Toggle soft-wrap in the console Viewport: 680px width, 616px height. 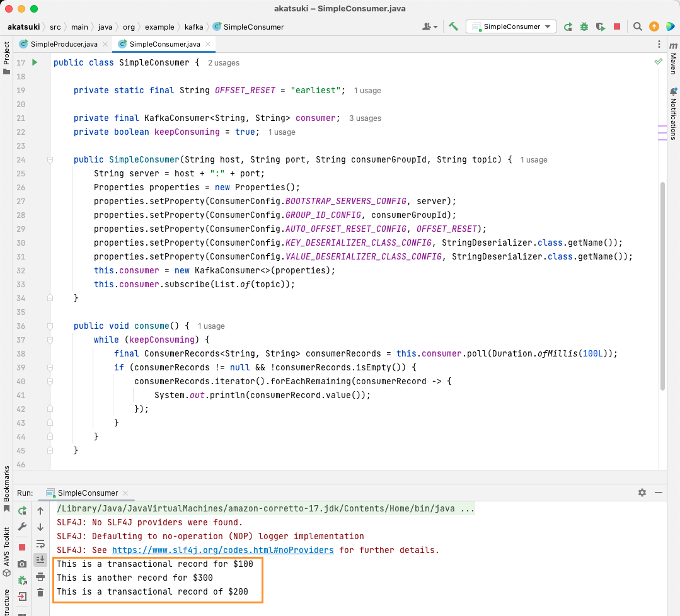point(40,544)
